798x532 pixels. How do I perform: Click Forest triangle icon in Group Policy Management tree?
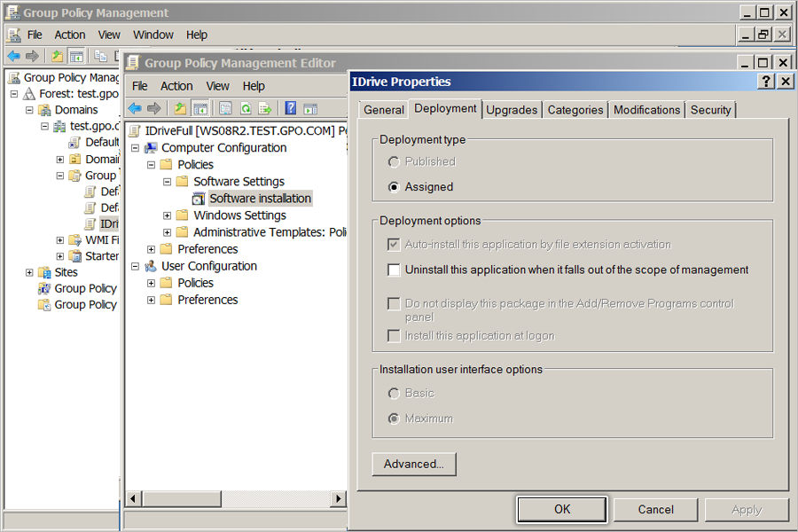29,94
